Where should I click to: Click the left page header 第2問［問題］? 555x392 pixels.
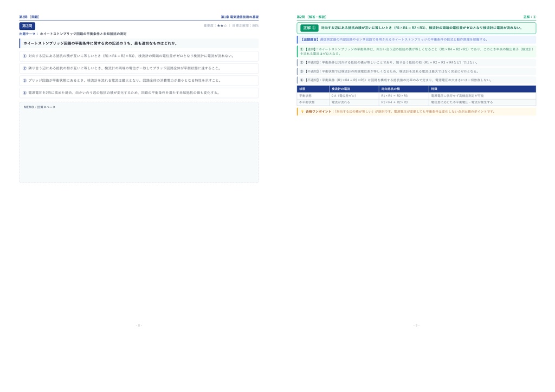[x=29, y=17]
